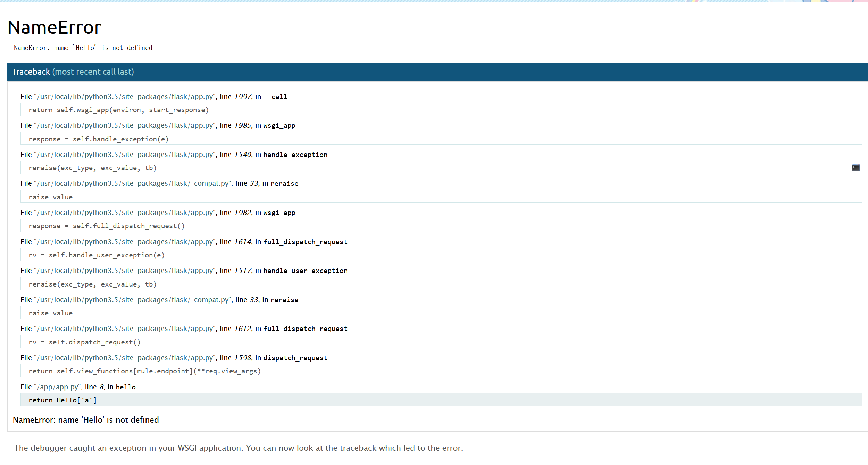
Task: Expand source line 'response = self.full_dispatch_request()'
Action: [107, 226]
